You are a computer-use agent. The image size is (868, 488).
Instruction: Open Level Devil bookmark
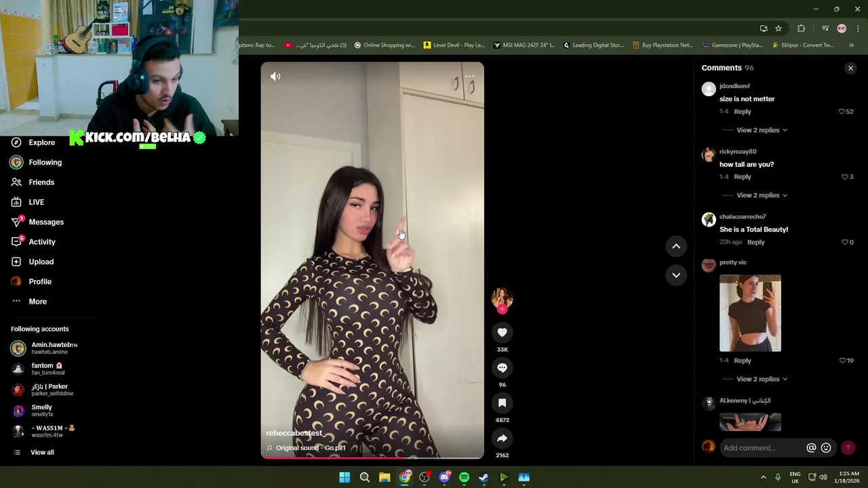pyautogui.click(x=454, y=45)
